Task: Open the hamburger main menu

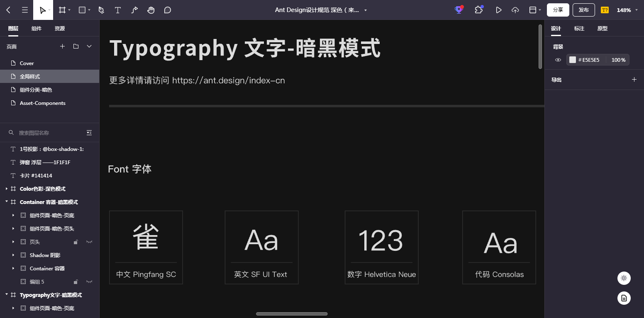Action: tap(25, 10)
